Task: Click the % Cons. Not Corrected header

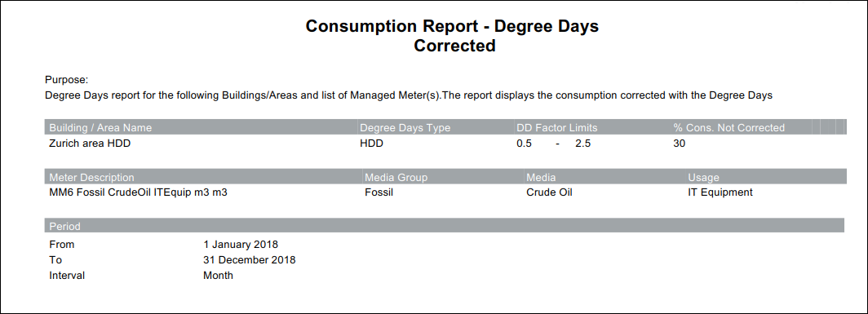Action: tap(729, 128)
